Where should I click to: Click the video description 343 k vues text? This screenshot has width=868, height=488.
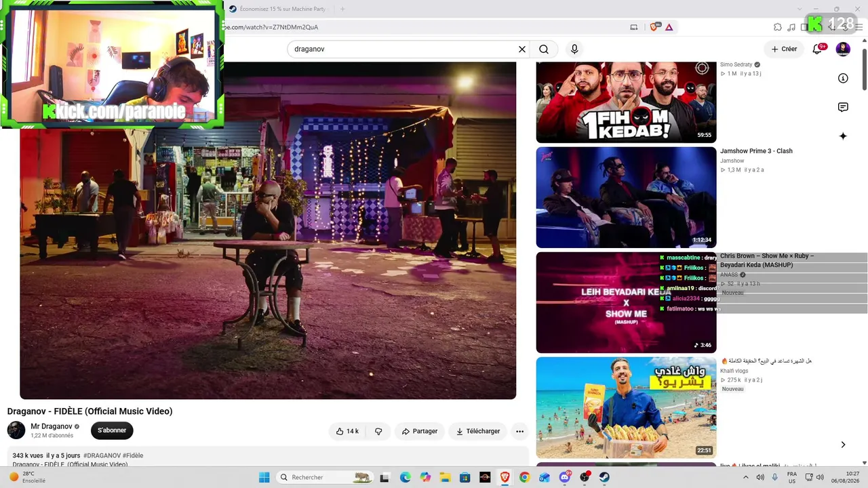[28, 455]
